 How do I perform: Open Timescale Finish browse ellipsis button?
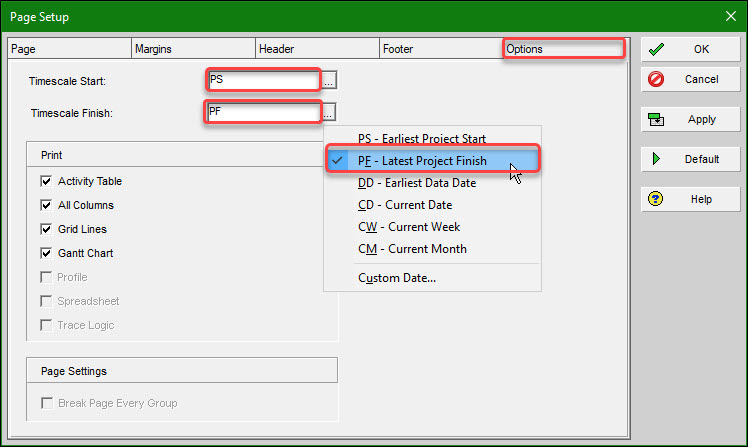click(x=329, y=113)
